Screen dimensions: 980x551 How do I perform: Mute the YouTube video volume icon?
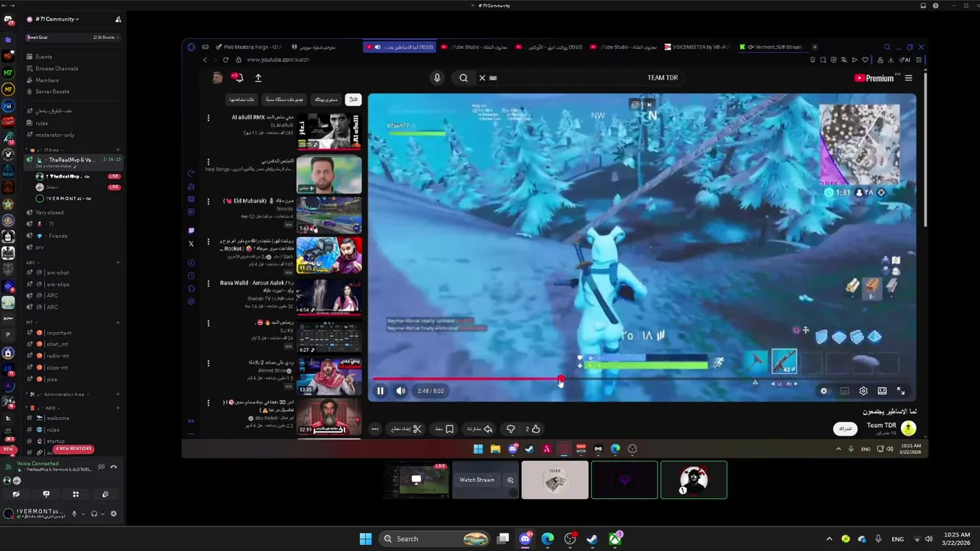coord(400,391)
